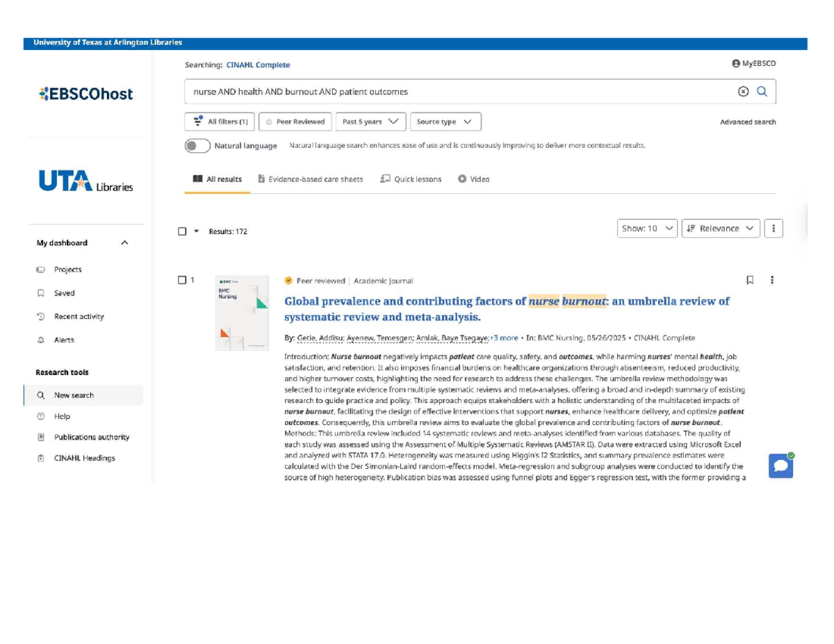The width and height of the screenshot is (834, 644).
Task: Clear the search query with the X icon
Action: 743,90
